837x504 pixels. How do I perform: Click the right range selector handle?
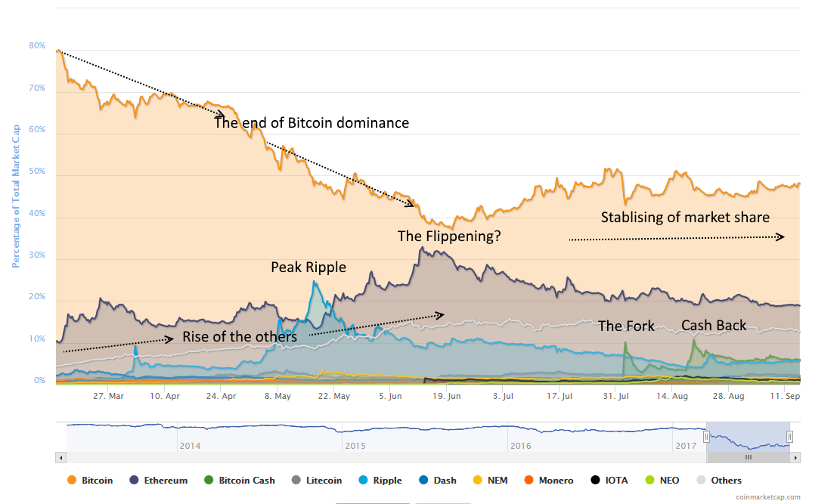789,436
